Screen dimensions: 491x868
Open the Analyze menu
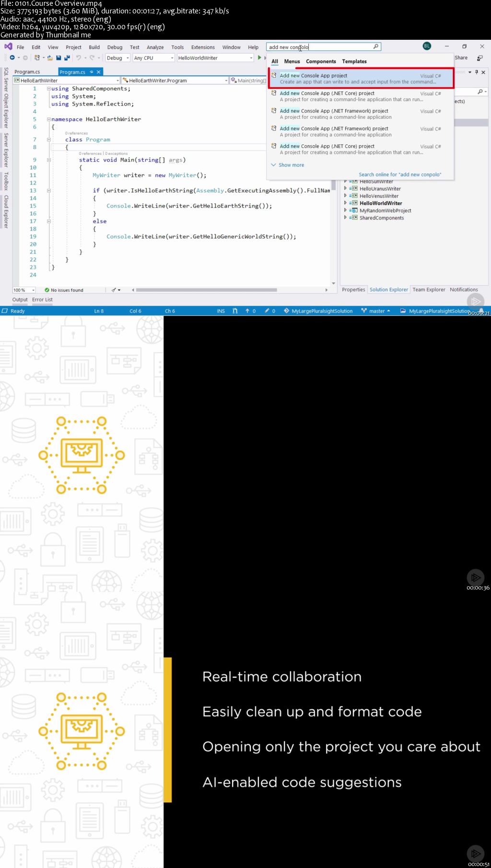coord(155,47)
